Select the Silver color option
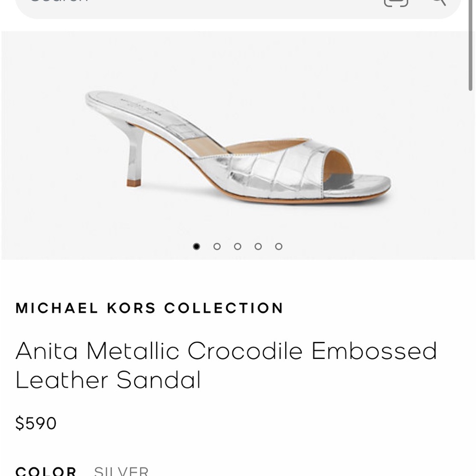 tap(122, 471)
